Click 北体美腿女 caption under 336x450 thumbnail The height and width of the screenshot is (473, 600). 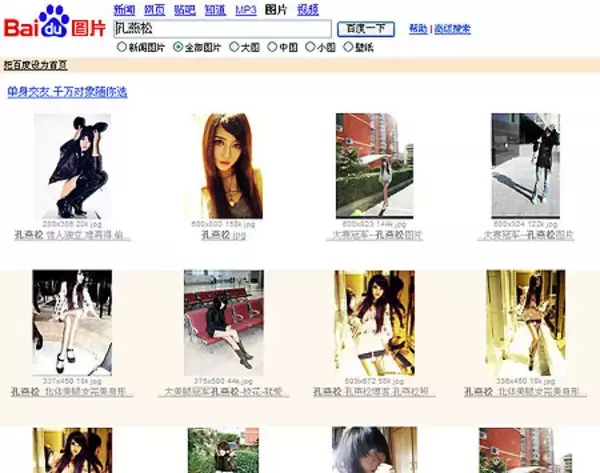coord(523,392)
